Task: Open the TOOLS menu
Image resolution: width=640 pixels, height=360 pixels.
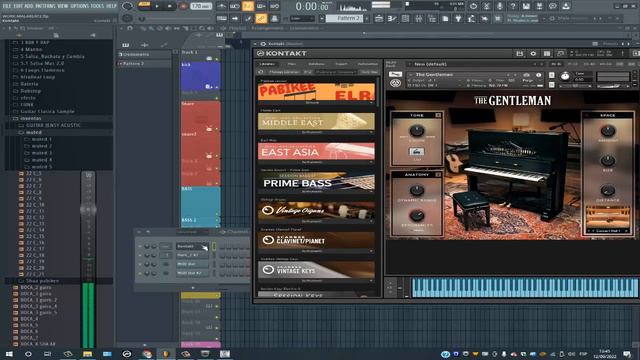Action: tap(98, 6)
